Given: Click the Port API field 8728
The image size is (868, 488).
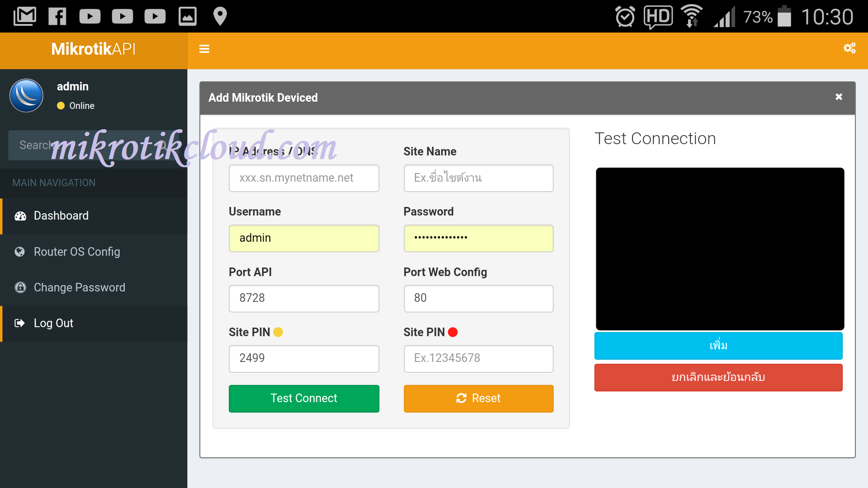Looking at the screenshot, I should pyautogui.click(x=304, y=298).
